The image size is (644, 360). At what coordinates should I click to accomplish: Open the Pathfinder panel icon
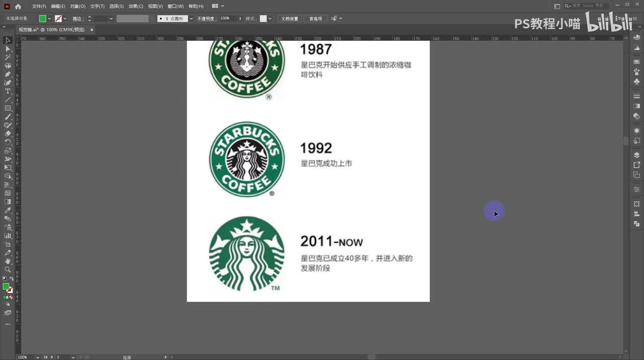pos(636,224)
